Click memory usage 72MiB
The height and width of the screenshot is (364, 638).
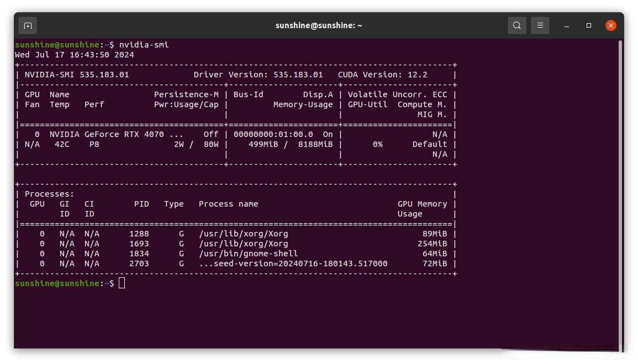click(x=435, y=263)
